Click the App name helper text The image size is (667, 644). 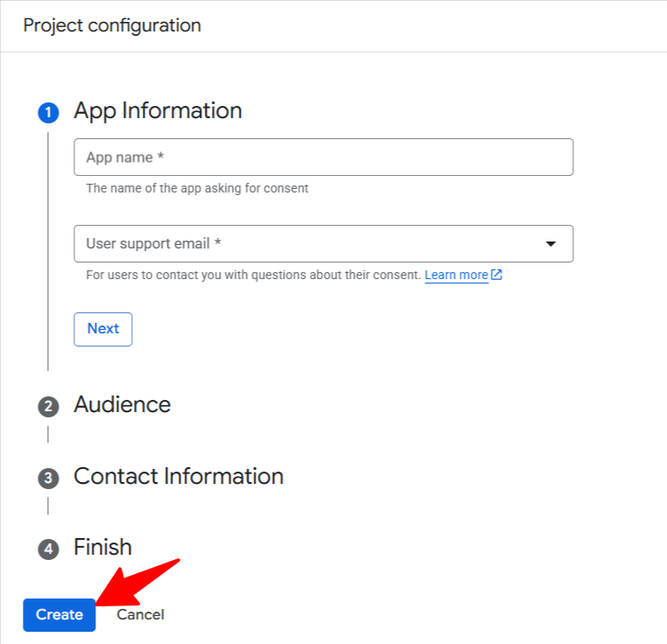click(x=197, y=188)
